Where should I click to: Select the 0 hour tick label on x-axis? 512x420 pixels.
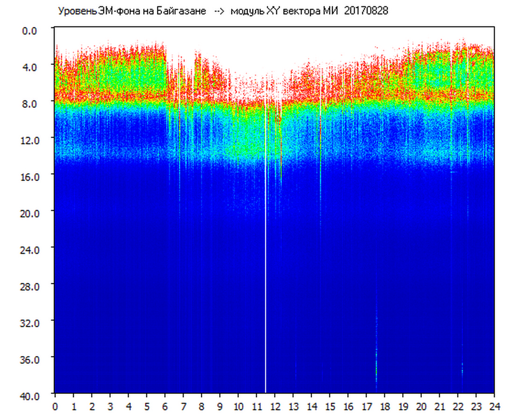(55, 406)
